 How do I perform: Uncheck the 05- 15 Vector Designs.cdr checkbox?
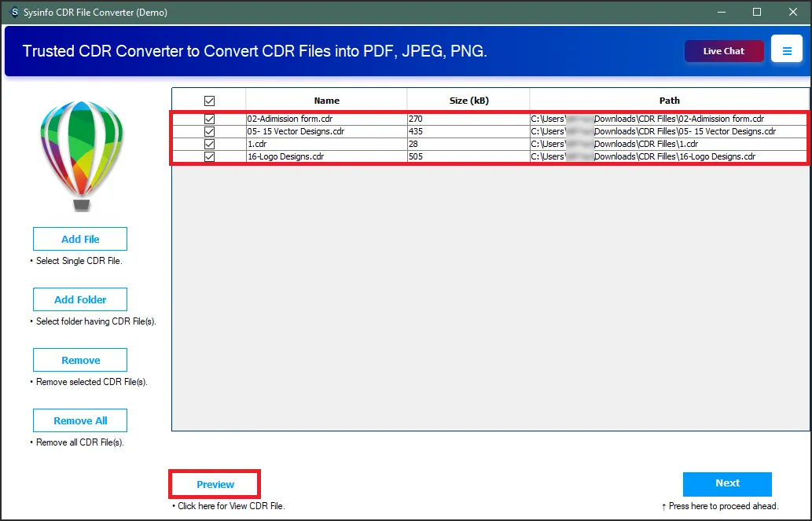tap(209, 131)
